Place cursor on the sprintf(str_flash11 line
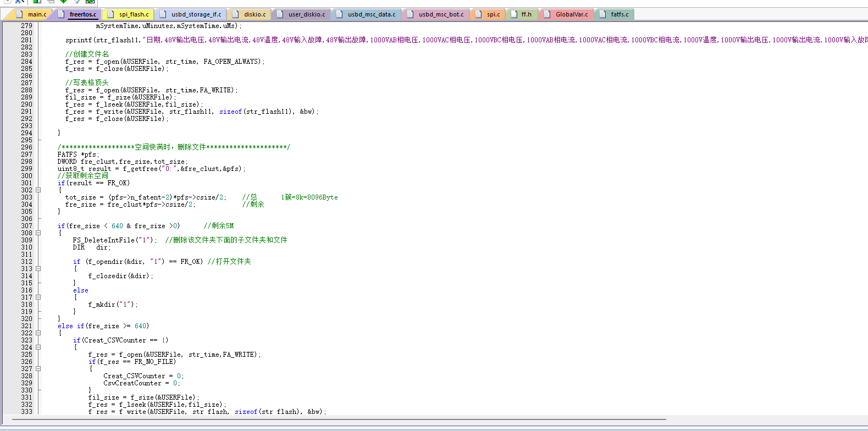 [x=466, y=40]
